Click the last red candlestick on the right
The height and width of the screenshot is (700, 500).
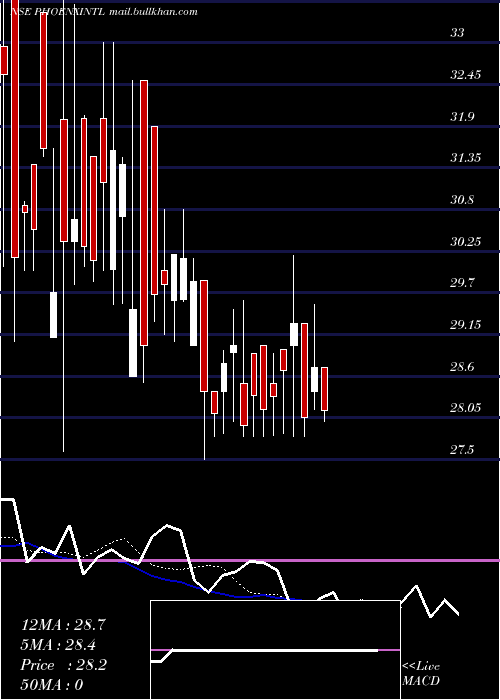coord(325,389)
